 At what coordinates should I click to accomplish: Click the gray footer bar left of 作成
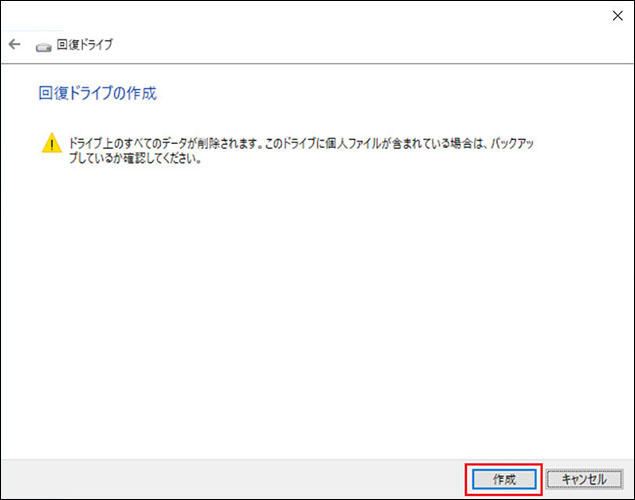coord(230,479)
